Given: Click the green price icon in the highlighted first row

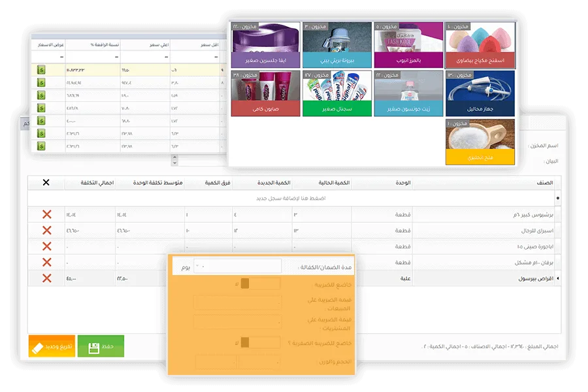Looking at the screenshot, I should click(x=41, y=70).
